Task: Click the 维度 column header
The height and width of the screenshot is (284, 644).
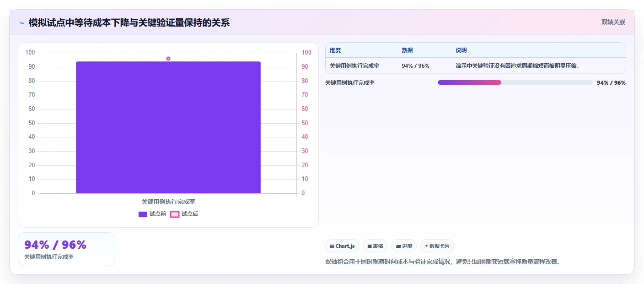Action: pos(335,50)
